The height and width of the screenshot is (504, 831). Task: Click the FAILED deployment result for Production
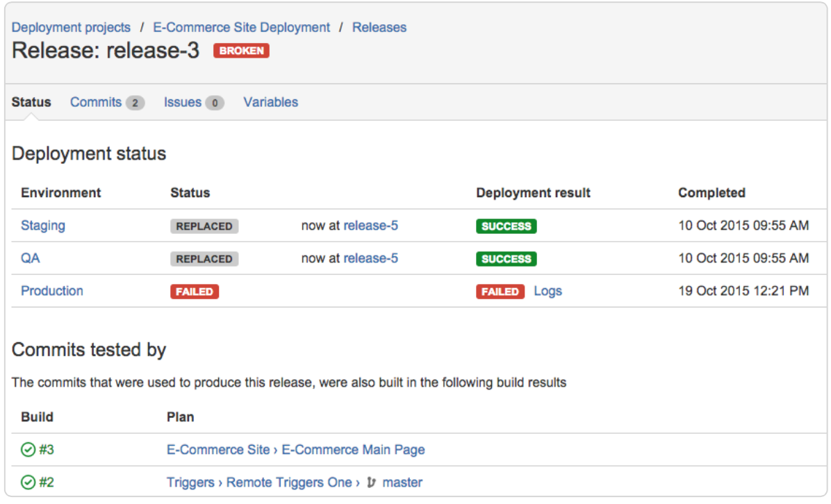coord(500,291)
